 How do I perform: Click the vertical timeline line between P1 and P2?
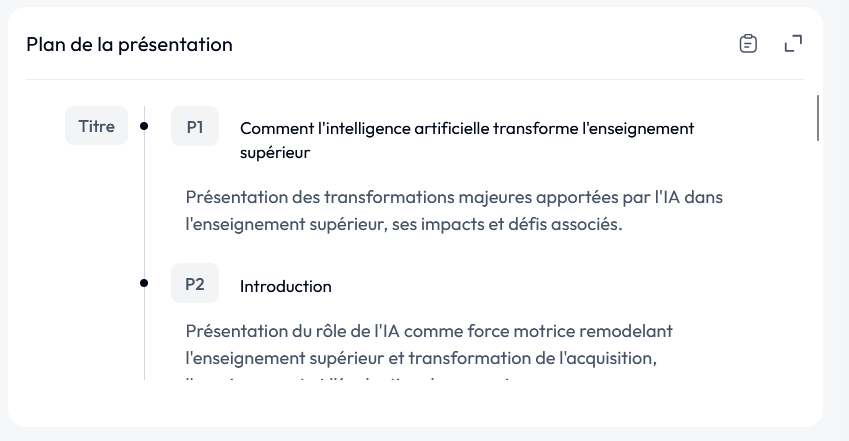(145, 206)
